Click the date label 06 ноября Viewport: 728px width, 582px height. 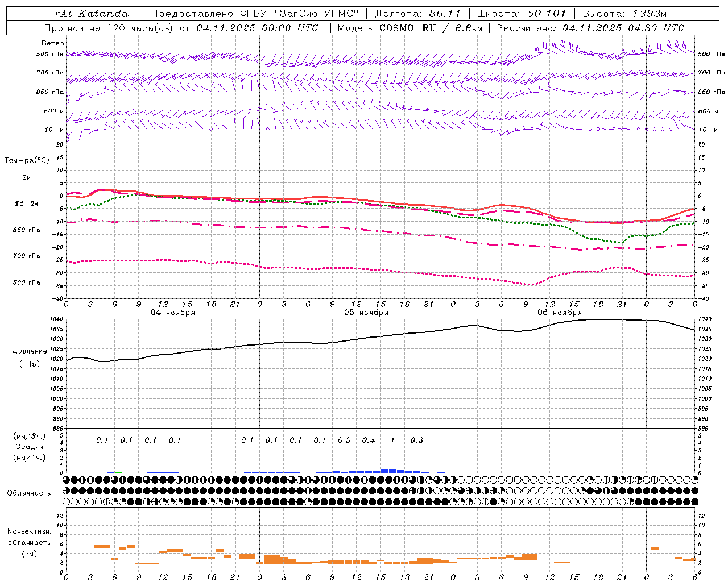(x=560, y=313)
